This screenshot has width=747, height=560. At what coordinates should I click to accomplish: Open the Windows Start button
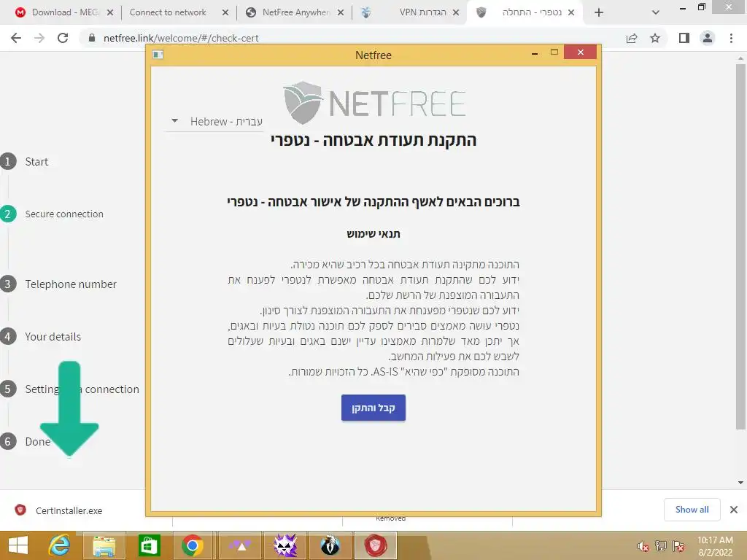point(18,545)
